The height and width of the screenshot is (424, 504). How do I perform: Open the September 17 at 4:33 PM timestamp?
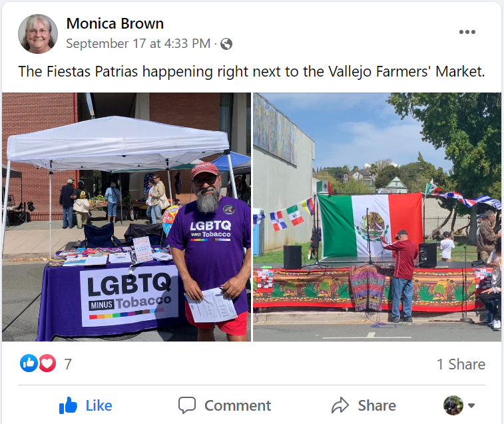pyautogui.click(x=138, y=44)
